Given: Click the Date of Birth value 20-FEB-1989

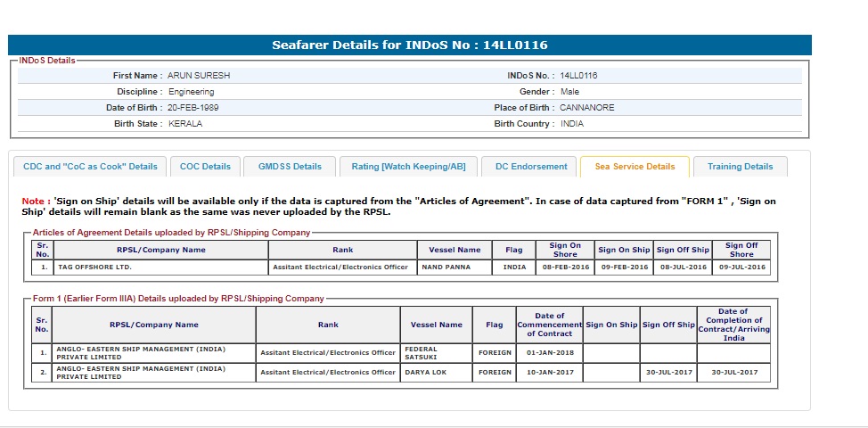Looking at the screenshot, I should pos(193,108).
